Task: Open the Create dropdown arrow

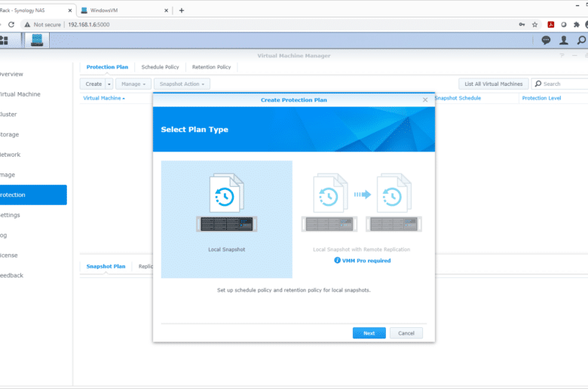Action: pos(109,84)
